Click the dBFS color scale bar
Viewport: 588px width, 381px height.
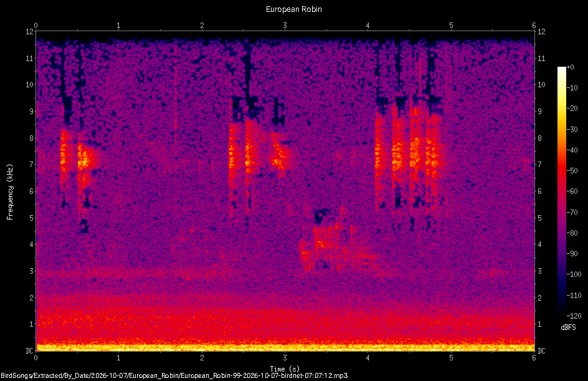(x=561, y=191)
